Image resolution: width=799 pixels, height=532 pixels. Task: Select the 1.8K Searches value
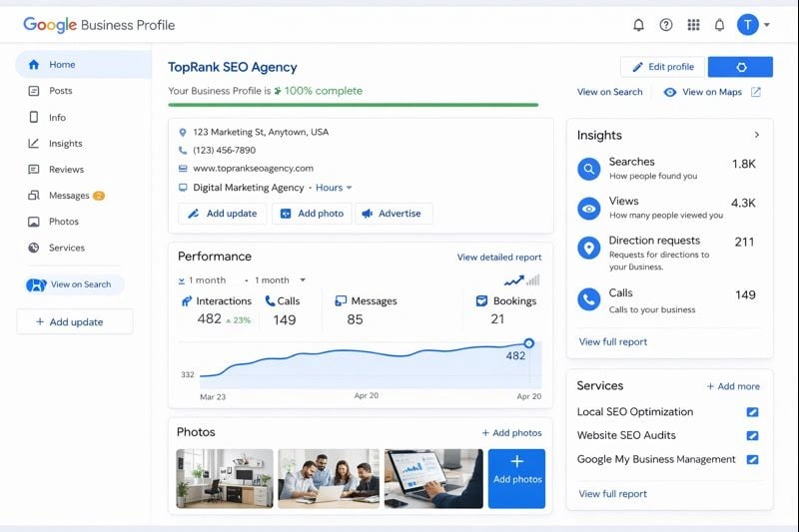743,164
